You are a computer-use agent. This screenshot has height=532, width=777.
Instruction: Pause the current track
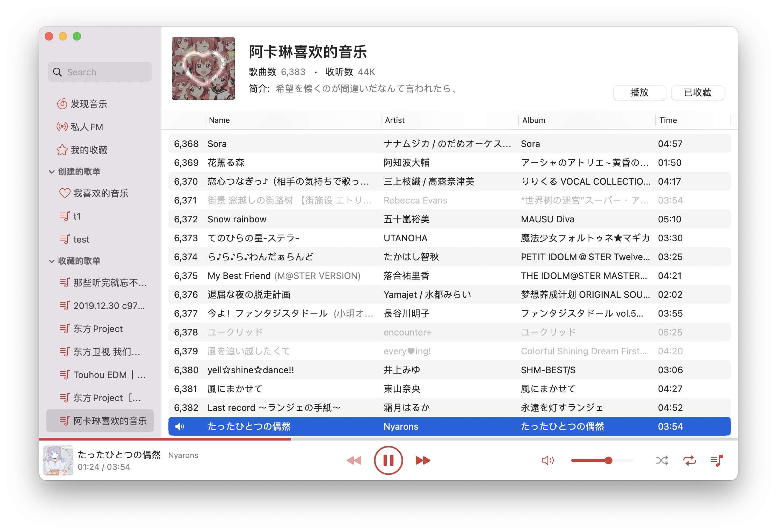388,460
